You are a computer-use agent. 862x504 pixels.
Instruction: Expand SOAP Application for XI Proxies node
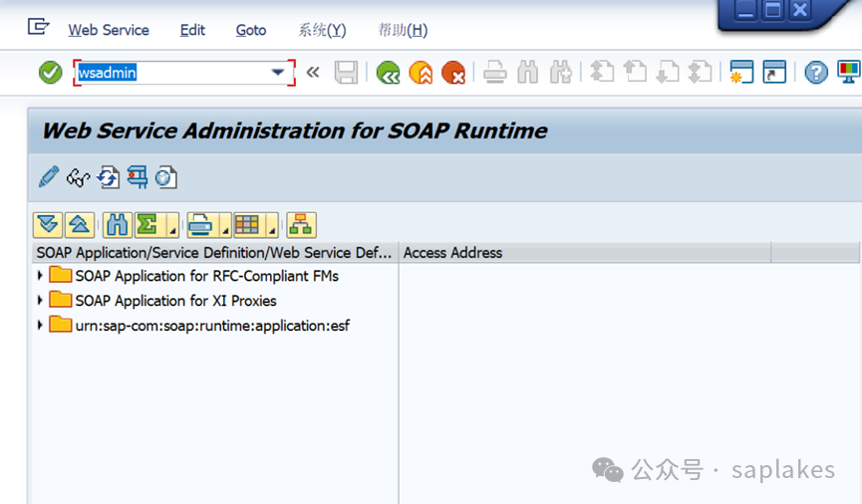(40, 300)
